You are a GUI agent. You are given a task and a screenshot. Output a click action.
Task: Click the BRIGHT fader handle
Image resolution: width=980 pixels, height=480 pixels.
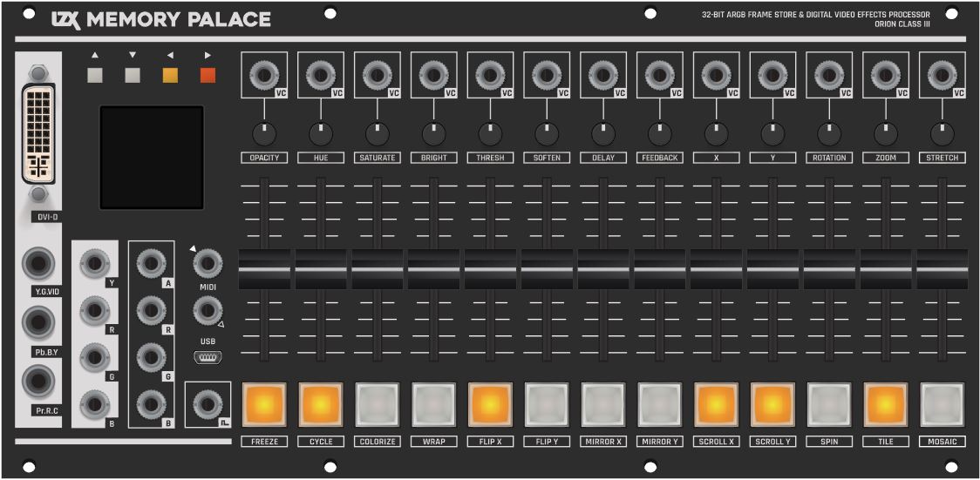click(x=433, y=269)
